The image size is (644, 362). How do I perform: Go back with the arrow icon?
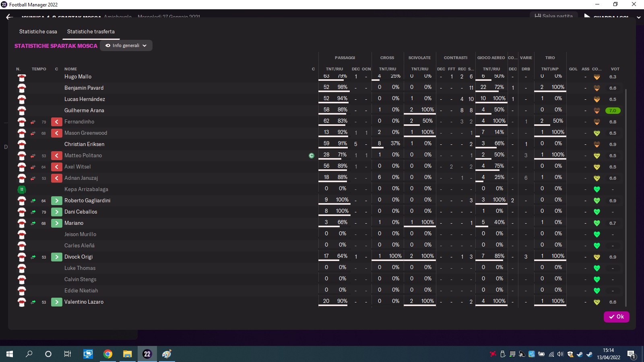[9, 17]
